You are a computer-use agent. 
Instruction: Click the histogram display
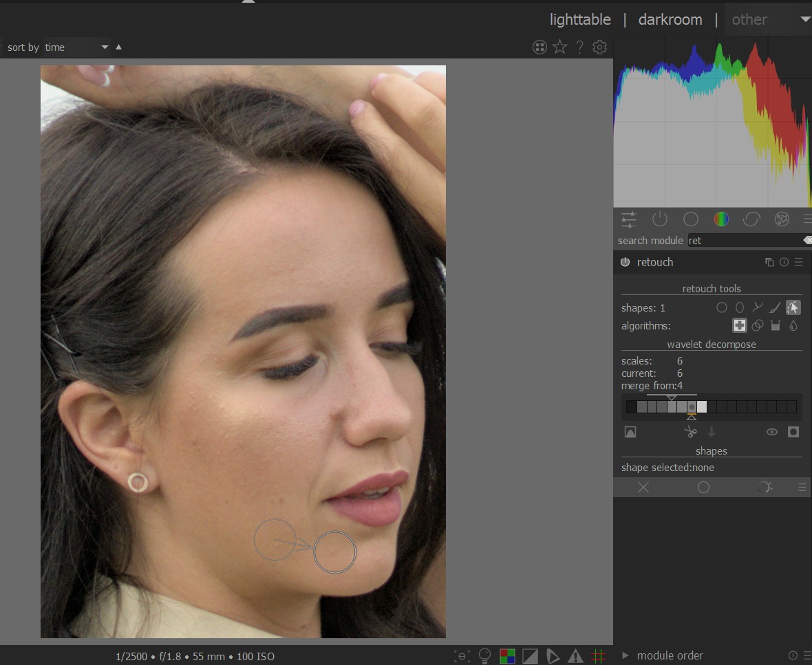pos(713,122)
